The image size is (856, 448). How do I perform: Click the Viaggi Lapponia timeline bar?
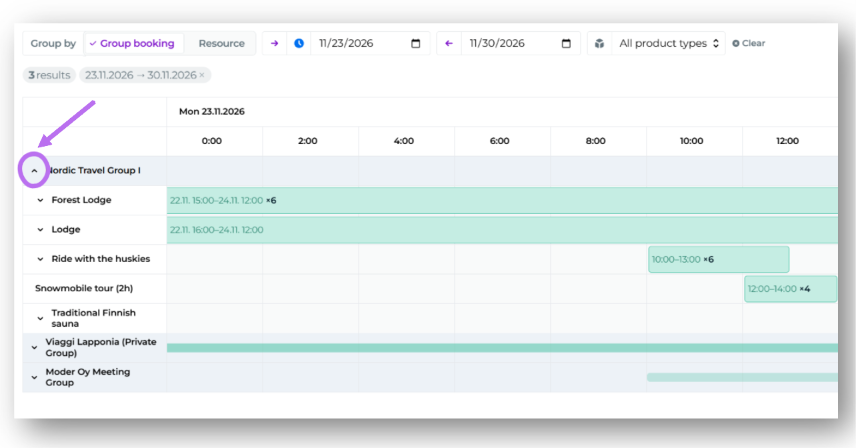[x=502, y=348]
